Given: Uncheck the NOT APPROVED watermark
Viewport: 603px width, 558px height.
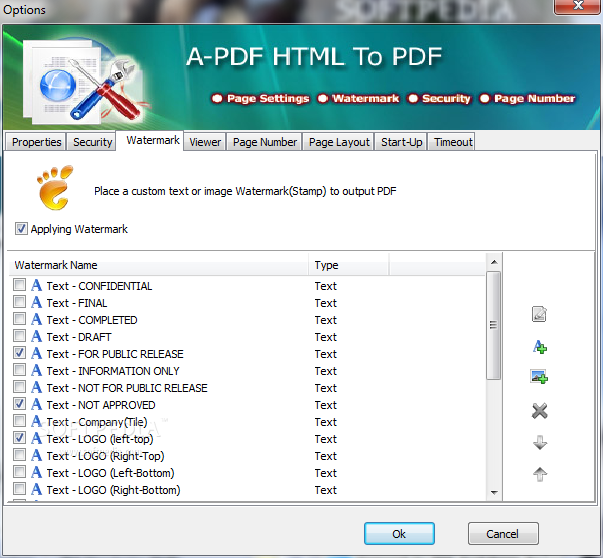Looking at the screenshot, I should click(x=19, y=404).
